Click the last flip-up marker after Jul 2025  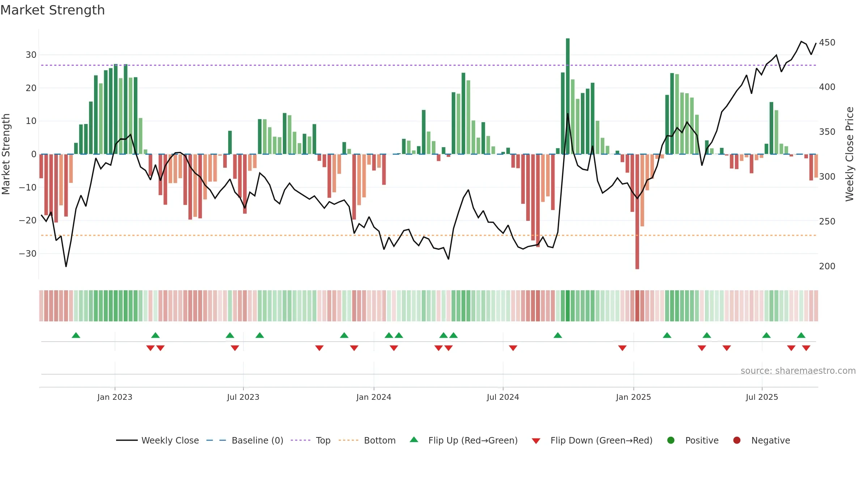(801, 335)
